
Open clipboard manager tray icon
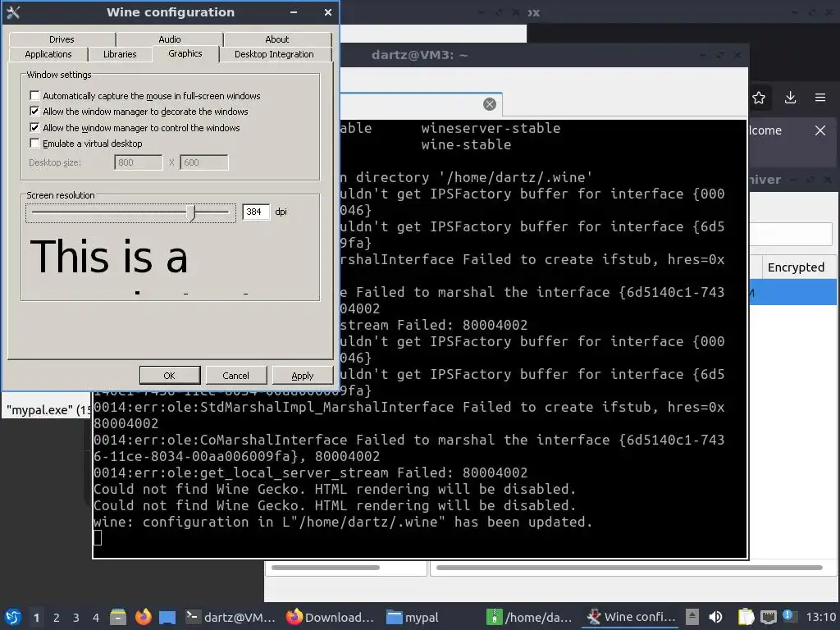(746, 617)
